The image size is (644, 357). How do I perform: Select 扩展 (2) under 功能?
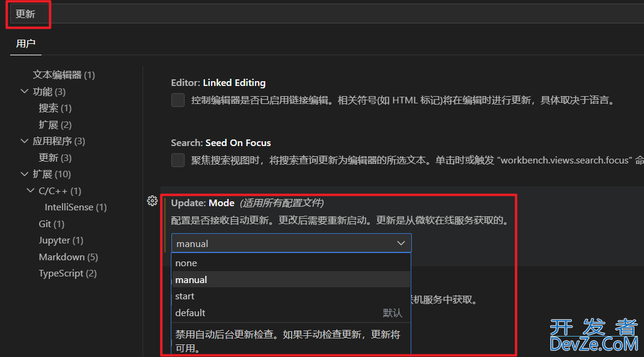55,125
